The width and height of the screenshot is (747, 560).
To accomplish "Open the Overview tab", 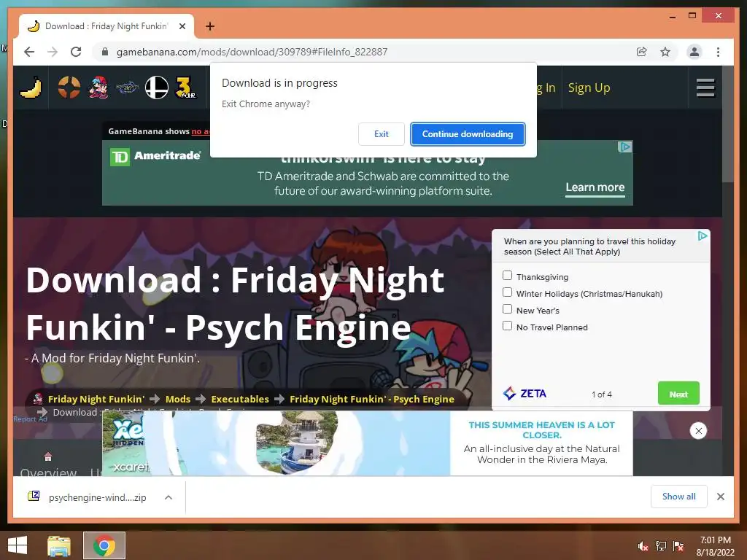I will pos(48,466).
